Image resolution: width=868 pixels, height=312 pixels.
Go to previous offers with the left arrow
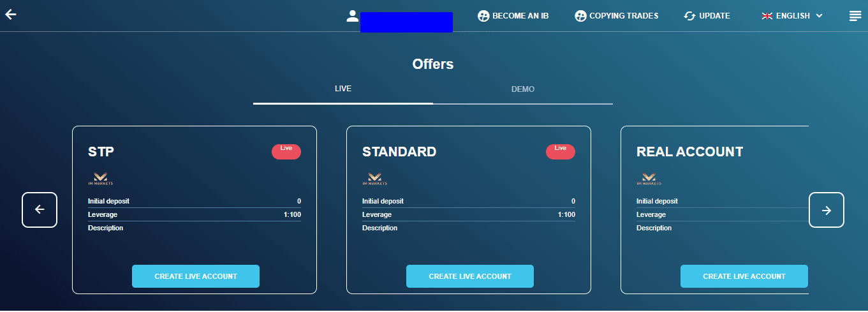[x=40, y=210]
